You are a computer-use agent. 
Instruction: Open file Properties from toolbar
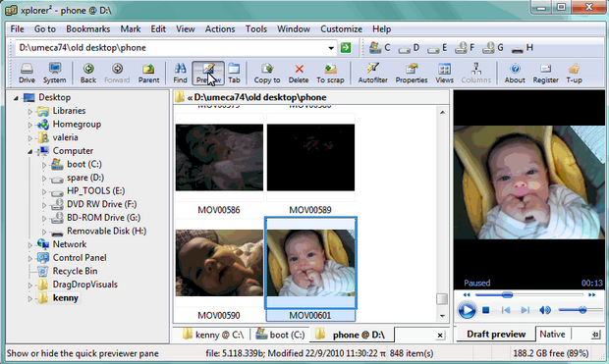[x=412, y=73]
